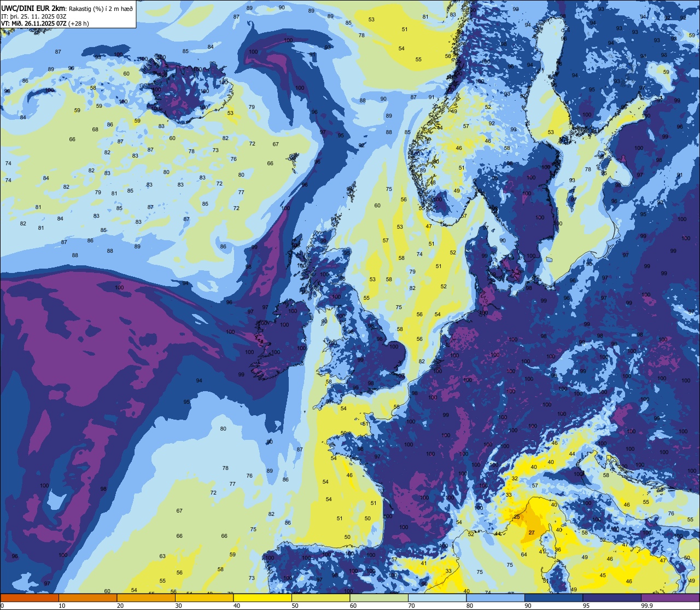Click the 70–80 light blue legend swatch
The width and height of the screenshot is (700, 610).
437,597
